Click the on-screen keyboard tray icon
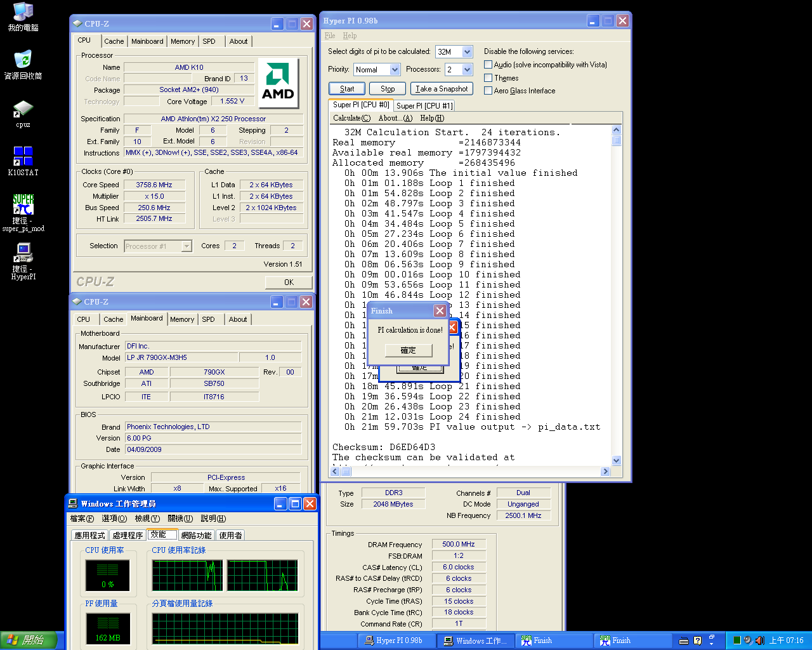Viewport: 812px width, 650px height. (x=684, y=640)
